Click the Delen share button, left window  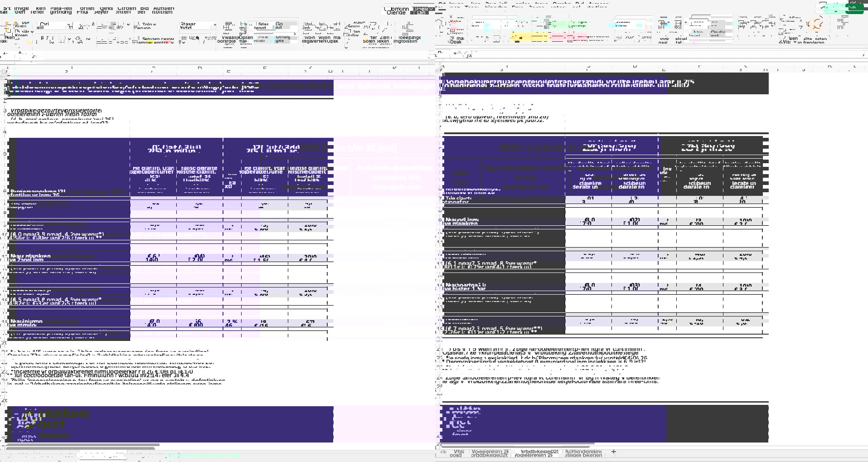pos(422,10)
